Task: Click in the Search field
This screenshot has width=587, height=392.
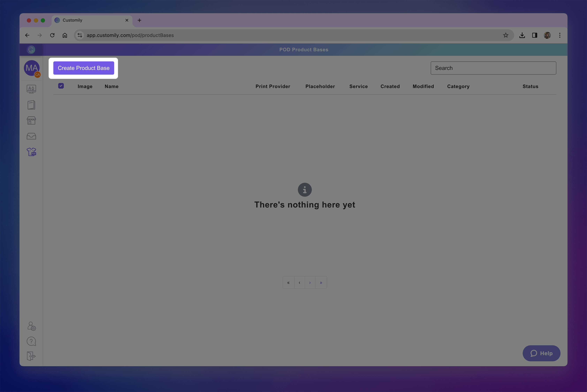Action: 493,68
